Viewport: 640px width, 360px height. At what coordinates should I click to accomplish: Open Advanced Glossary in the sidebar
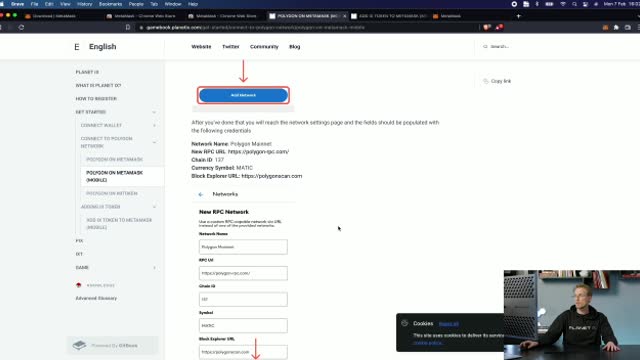96,298
